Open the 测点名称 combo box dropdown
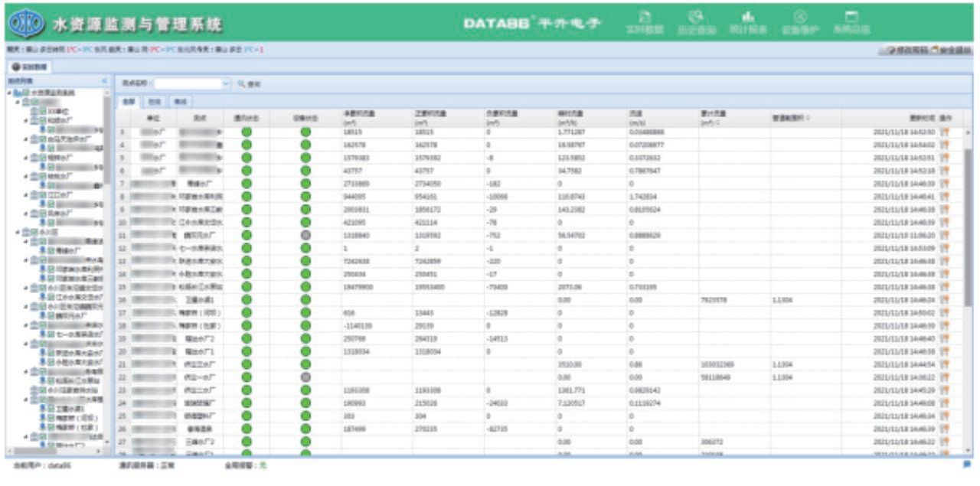Viewport: 980px width, 486px height. (226, 83)
